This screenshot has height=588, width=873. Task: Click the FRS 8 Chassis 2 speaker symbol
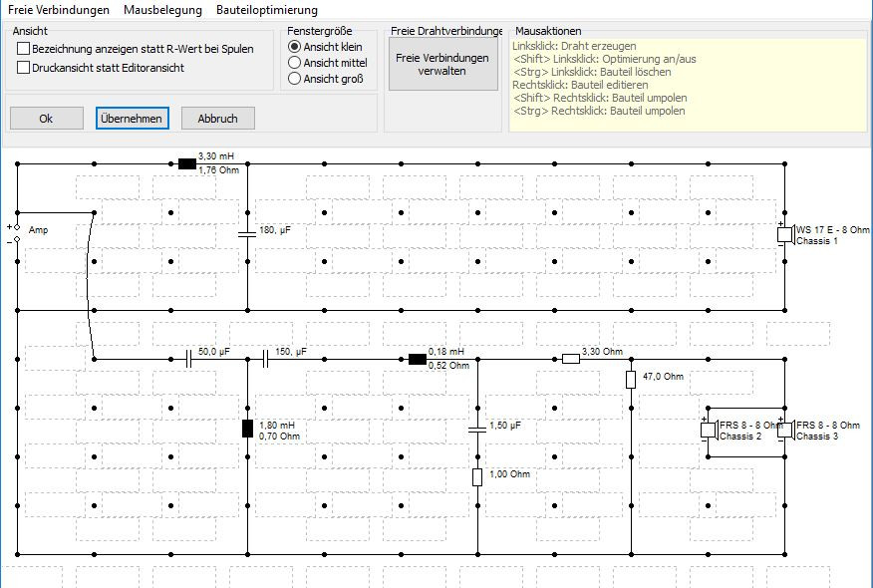pos(709,430)
